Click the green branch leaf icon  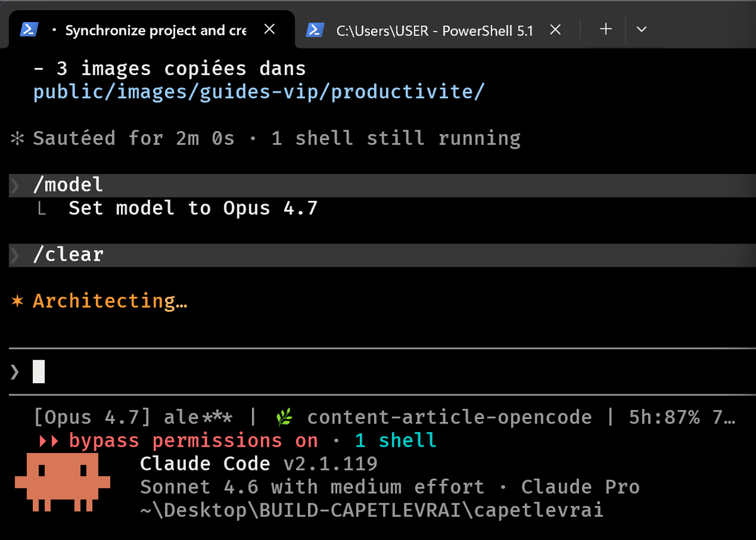pyautogui.click(x=284, y=416)
